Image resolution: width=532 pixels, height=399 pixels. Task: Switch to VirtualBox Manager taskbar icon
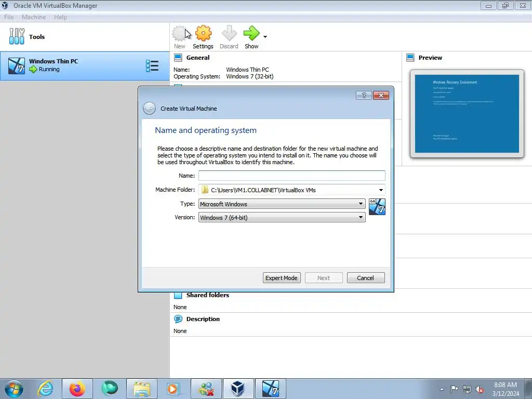point(238,389)
